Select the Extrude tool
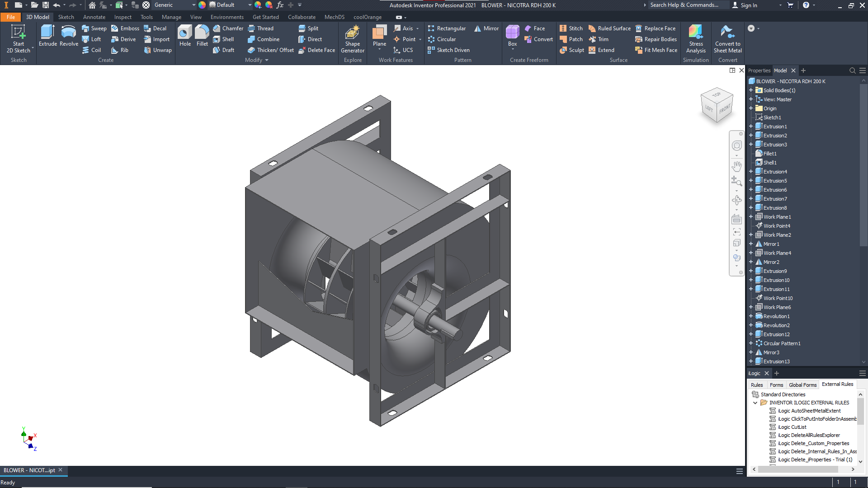 [x=47, y=35]
